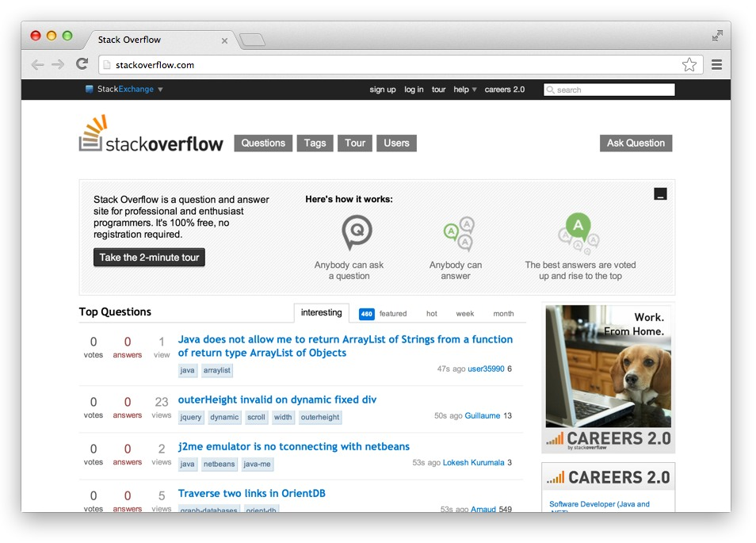Open the Questions section
This screenshot has width=756, height=543.
263,143
